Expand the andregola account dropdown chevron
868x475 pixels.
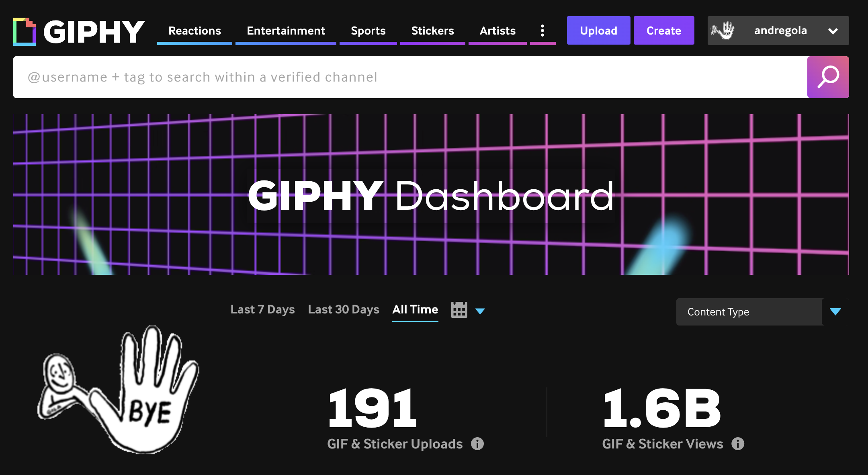click(833, 31)
